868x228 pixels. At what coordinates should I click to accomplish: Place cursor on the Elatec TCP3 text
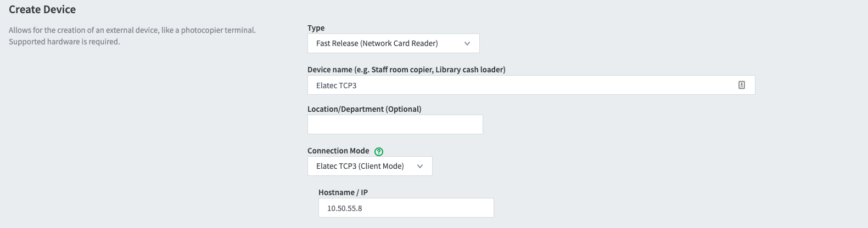[337, 86]
